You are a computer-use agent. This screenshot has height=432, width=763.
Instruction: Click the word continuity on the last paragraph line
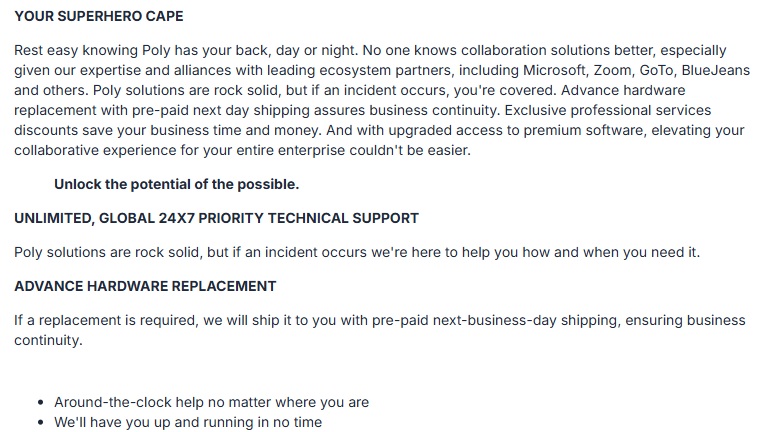(48, 340)
